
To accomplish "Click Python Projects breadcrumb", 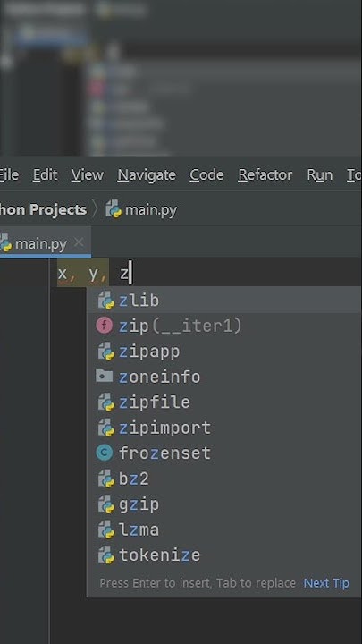I will coord(43,210).
